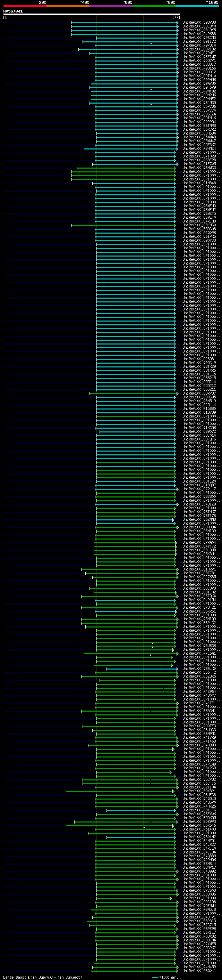
Task: Select label UniRef100_Q6ZNN8
Action: (199, 519)
